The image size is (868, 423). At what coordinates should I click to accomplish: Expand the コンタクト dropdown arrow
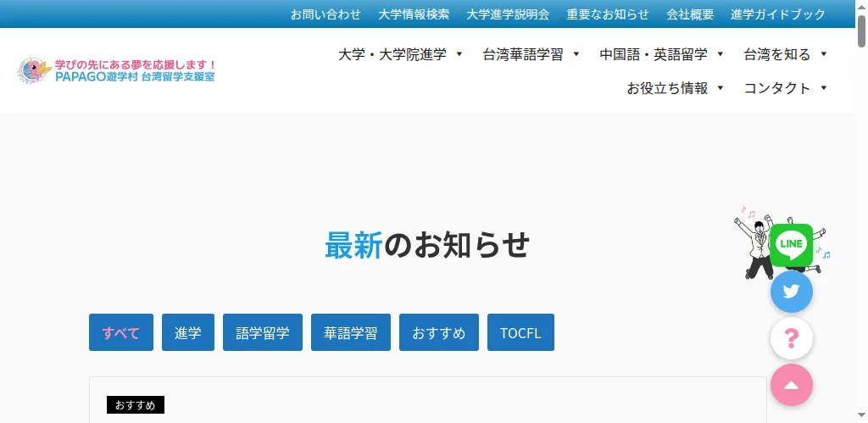point(824,88)
